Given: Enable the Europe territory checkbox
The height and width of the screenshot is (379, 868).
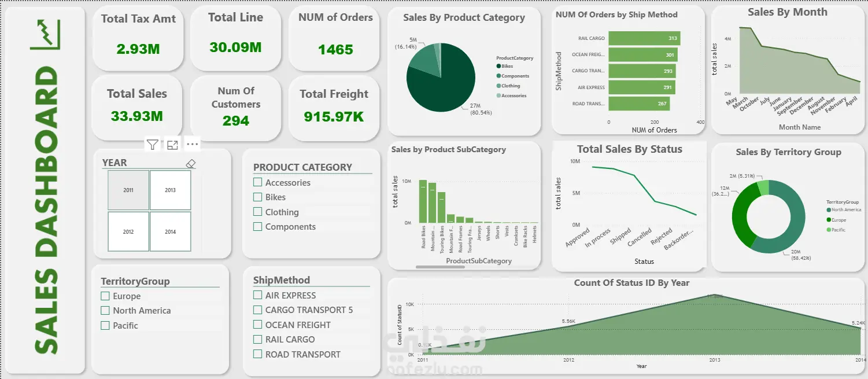Looking at the screenshot, I should [x=105, y=296].
